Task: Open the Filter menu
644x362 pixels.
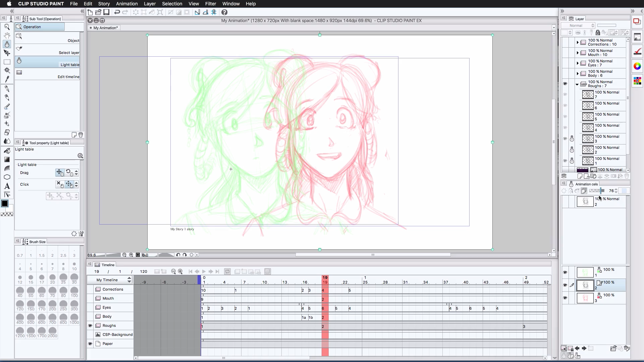Action: [x=210, y=4]
